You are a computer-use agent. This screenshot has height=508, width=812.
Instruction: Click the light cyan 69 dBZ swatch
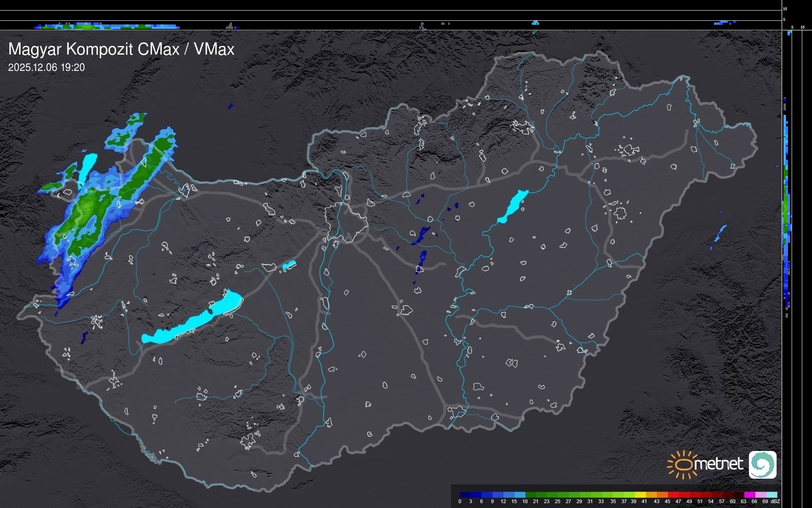[771, 495]
